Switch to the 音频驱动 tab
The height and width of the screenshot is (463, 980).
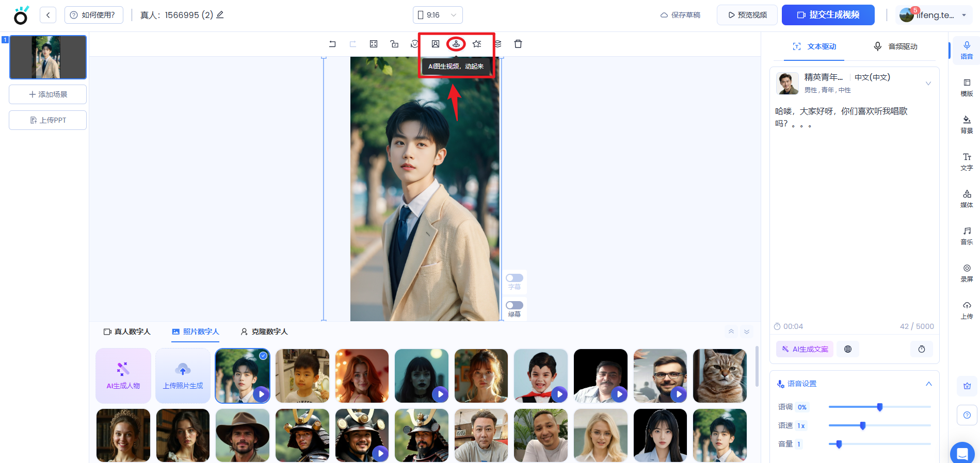895,46
